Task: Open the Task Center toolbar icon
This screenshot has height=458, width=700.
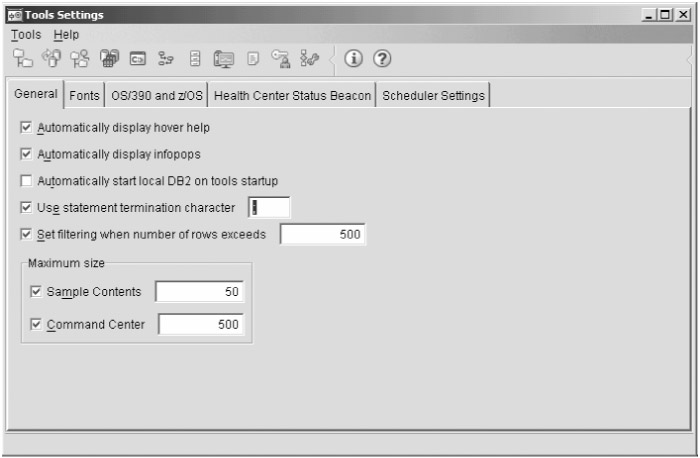Action: pos(167,59)
